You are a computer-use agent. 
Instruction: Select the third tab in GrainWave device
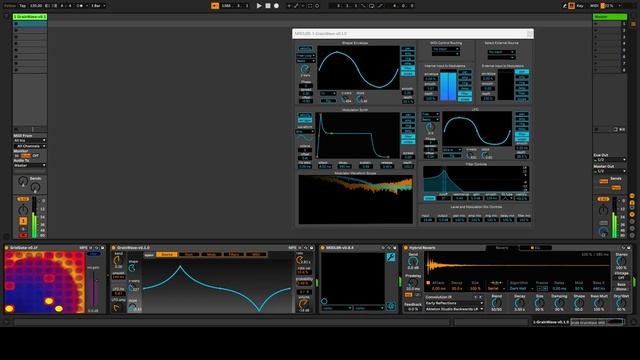point(211,255)
